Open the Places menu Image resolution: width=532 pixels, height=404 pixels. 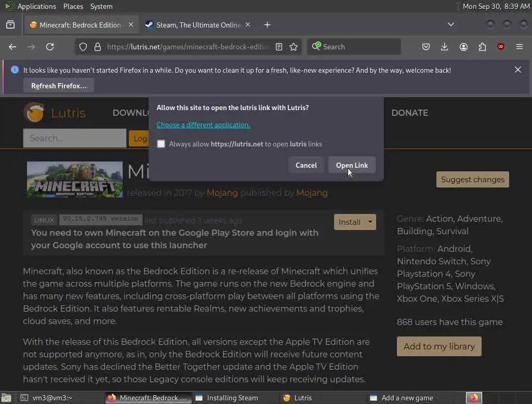click(73, 6)
